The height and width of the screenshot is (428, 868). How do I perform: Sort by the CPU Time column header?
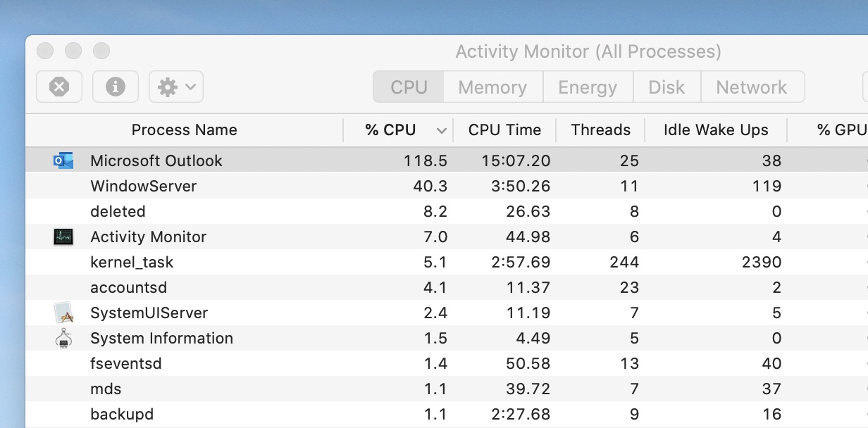pyautogui.click(x=504, y=130)
